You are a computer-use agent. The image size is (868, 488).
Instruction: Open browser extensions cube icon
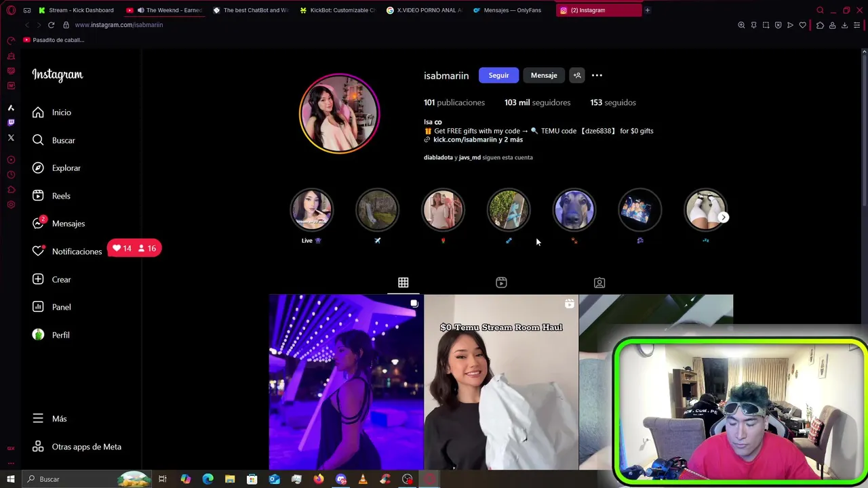[820, 25]
